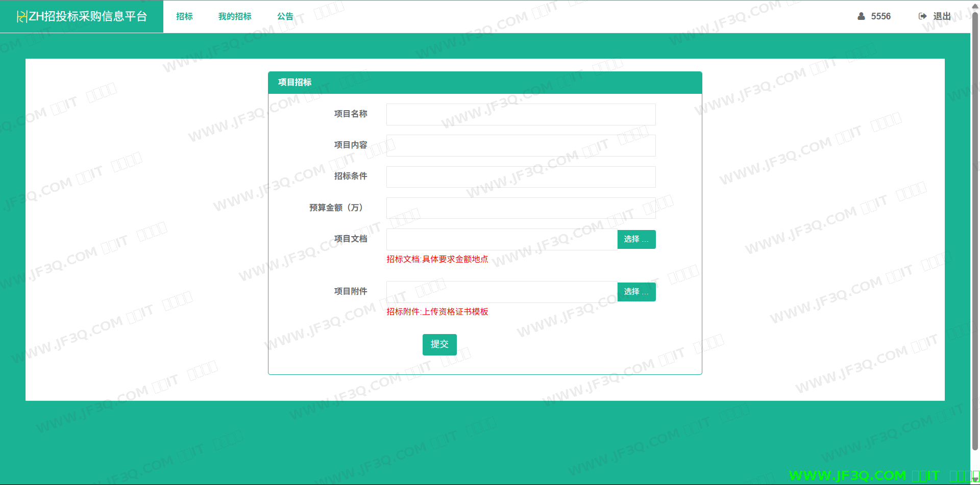
Task: Click the ZH招投标采购信息平台 title
Action: [x=88, y=16]
